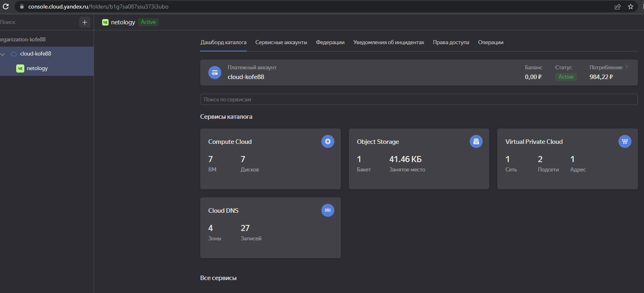Switch to Сервисные аккаунты tab
Image resolution: width=644 pixels, height=293 pixels.
click(281, 42)
